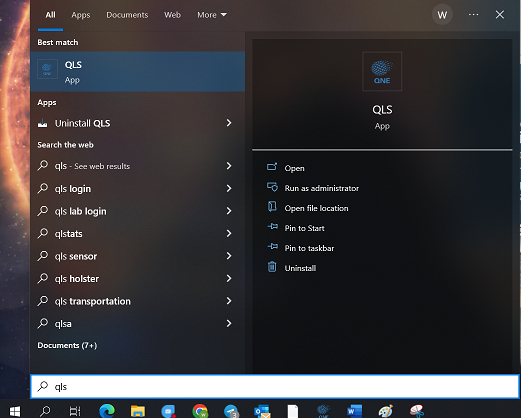Select Open file location
The image size is (521, 418).
click(x=316, y=208)
